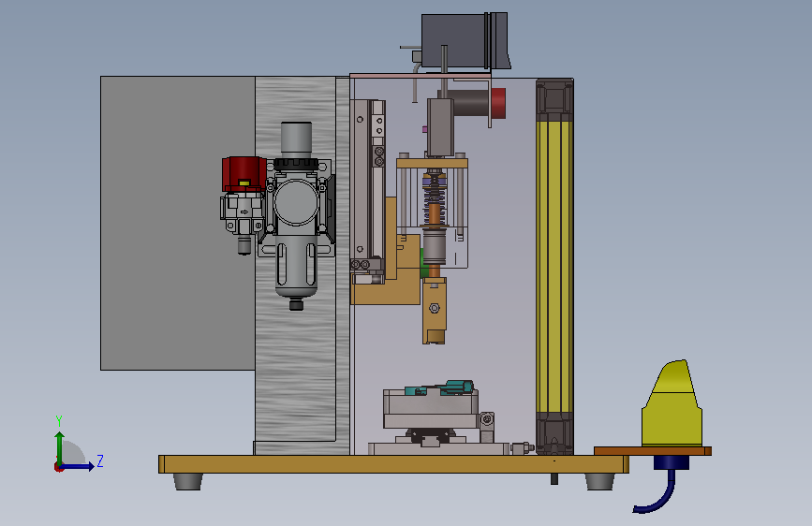Select the red cylinder cap near top
The height and width of the screenshot is (526, 812).
[x=498, y=103]
